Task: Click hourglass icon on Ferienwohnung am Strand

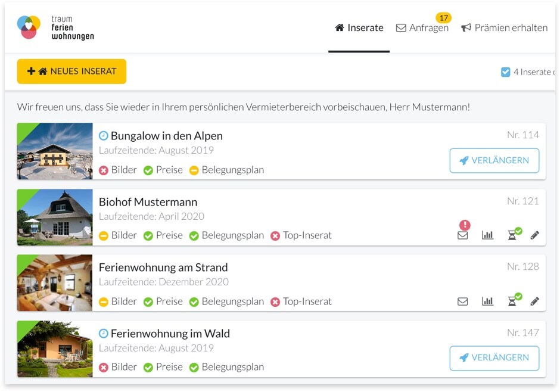Action: point(512,301)
